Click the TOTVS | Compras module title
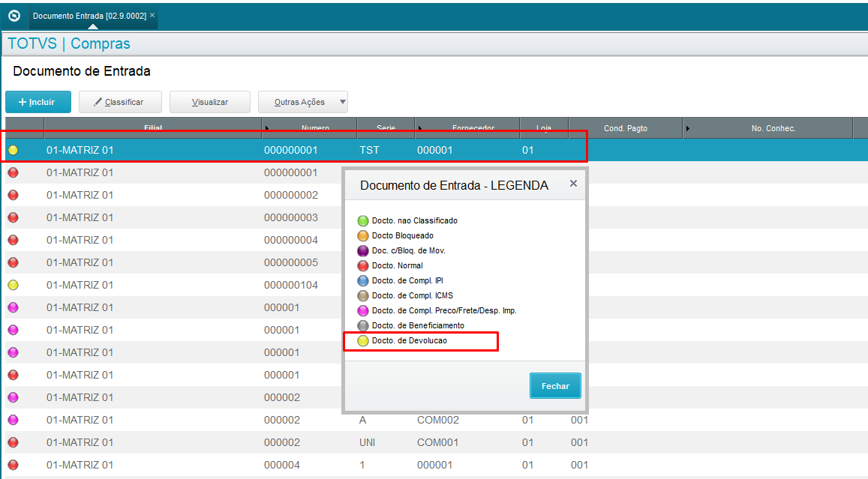 68,43
